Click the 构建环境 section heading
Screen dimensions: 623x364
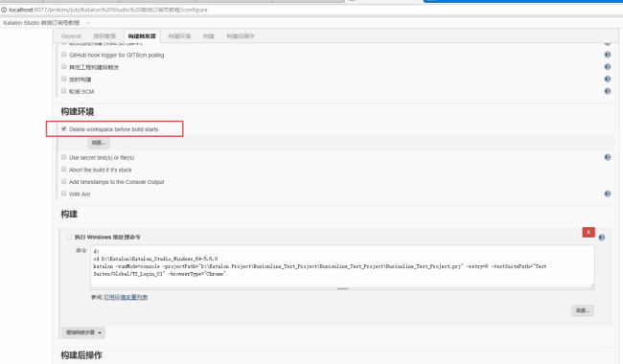point(78,112)
